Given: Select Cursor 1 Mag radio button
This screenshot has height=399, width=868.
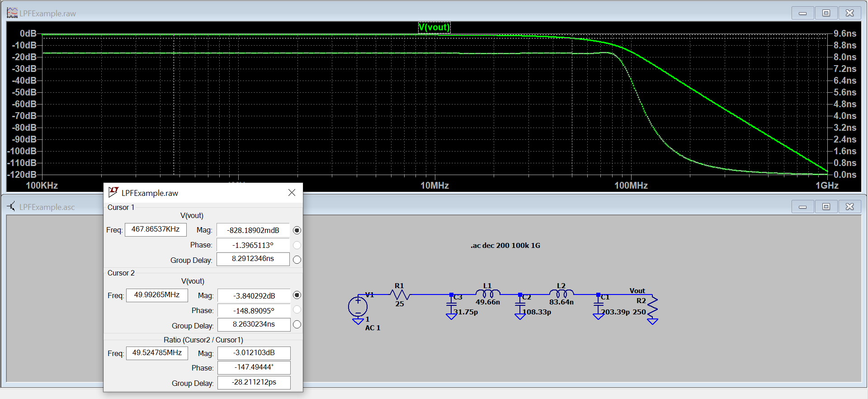Looking at the screenshot, I should (297, 230).
